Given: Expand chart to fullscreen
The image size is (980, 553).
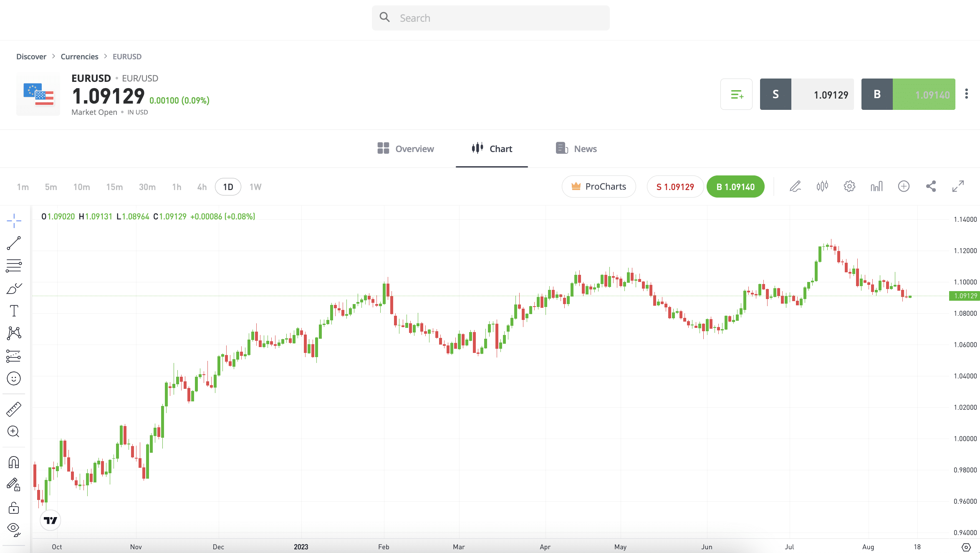Looking at the screenshot, I should [x=958, y=186].
